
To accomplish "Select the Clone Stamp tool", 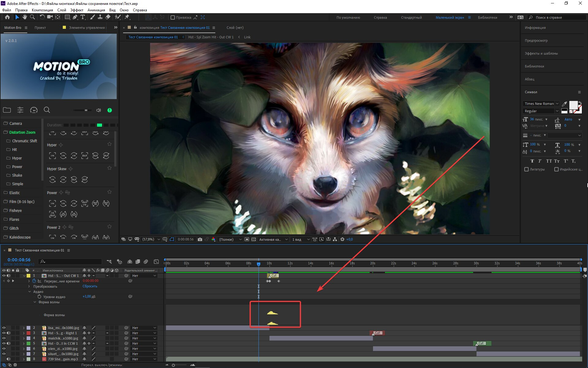I will pyautogui.click(x=100, y=17).
